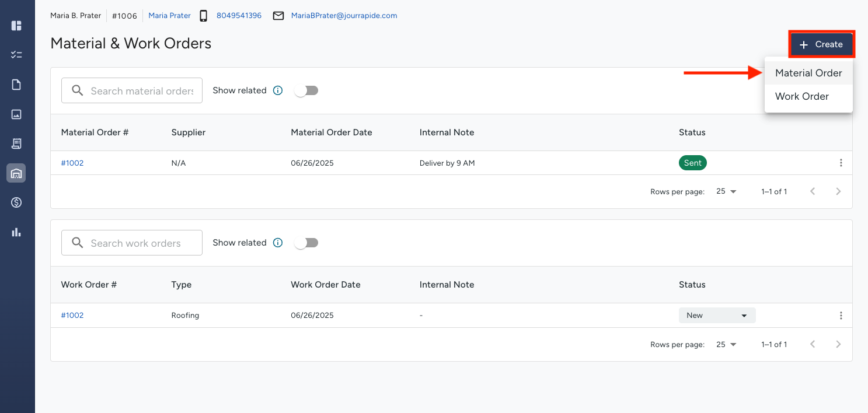868x413 pixels.
Task: Click the email envelope icon in header
Action: click(279, 16)
